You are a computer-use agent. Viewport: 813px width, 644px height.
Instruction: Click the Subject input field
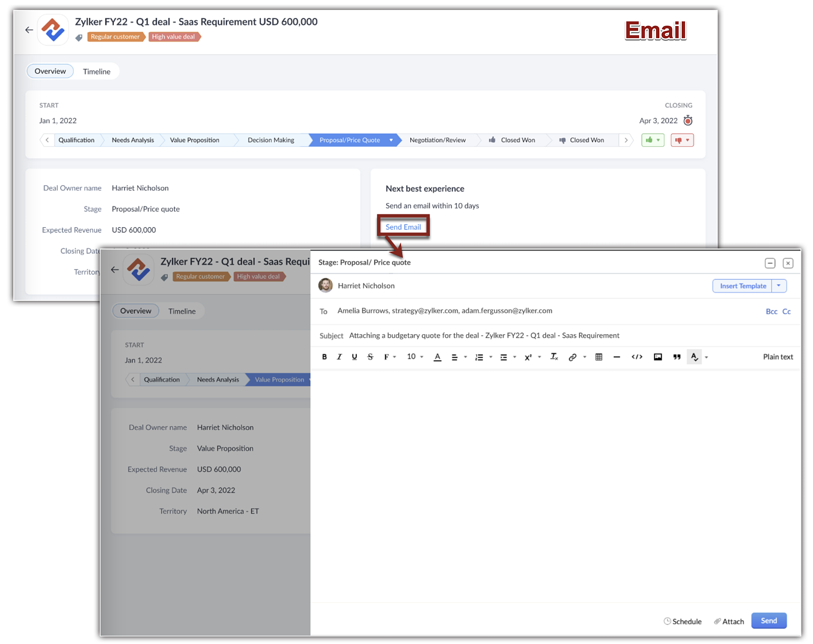pos(484,335)
